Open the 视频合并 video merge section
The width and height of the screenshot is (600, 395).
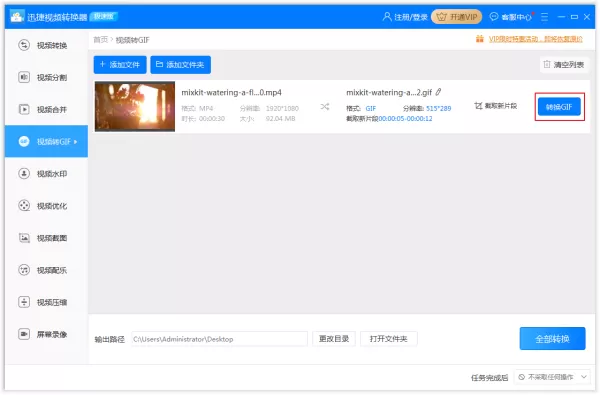click(46, 109)
